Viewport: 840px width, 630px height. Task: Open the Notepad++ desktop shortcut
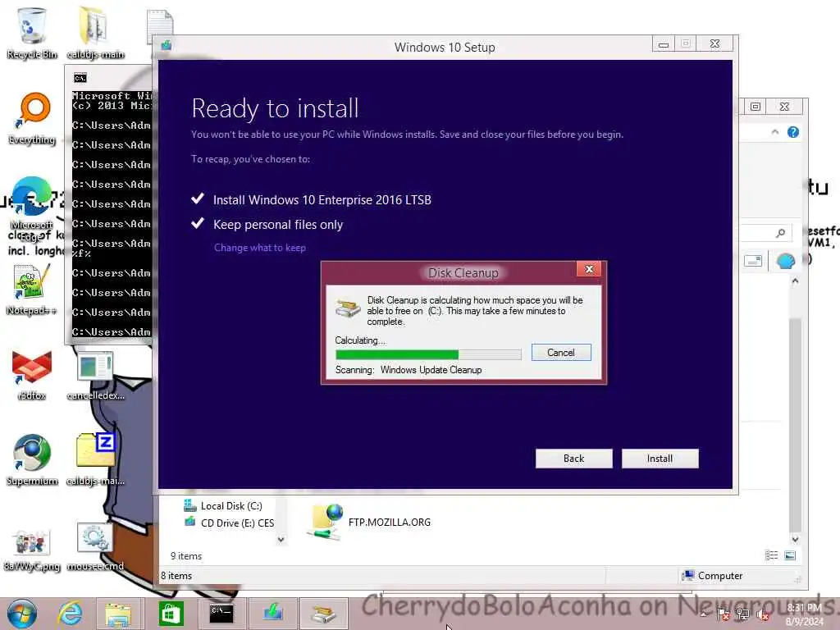[x=32, y=290]
